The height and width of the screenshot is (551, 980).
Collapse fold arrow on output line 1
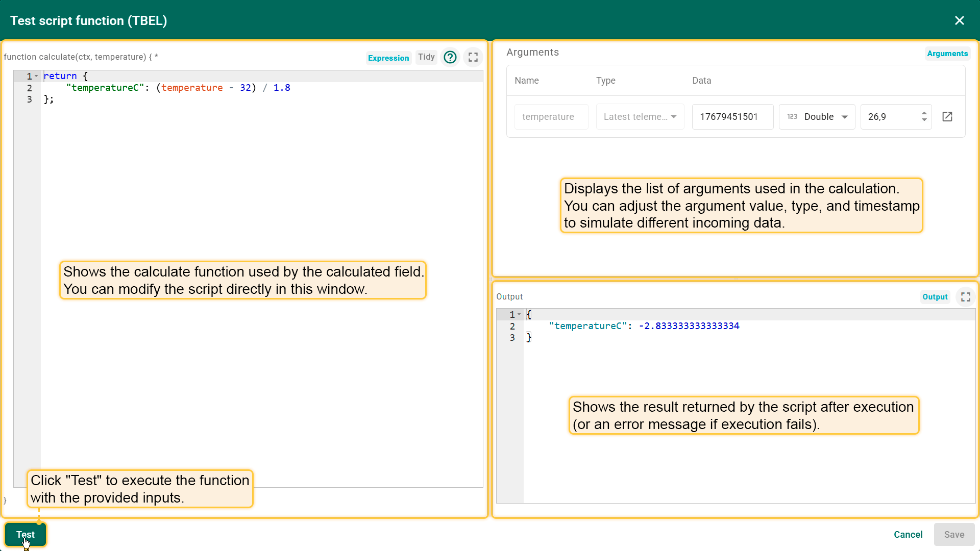coord(519,315)
